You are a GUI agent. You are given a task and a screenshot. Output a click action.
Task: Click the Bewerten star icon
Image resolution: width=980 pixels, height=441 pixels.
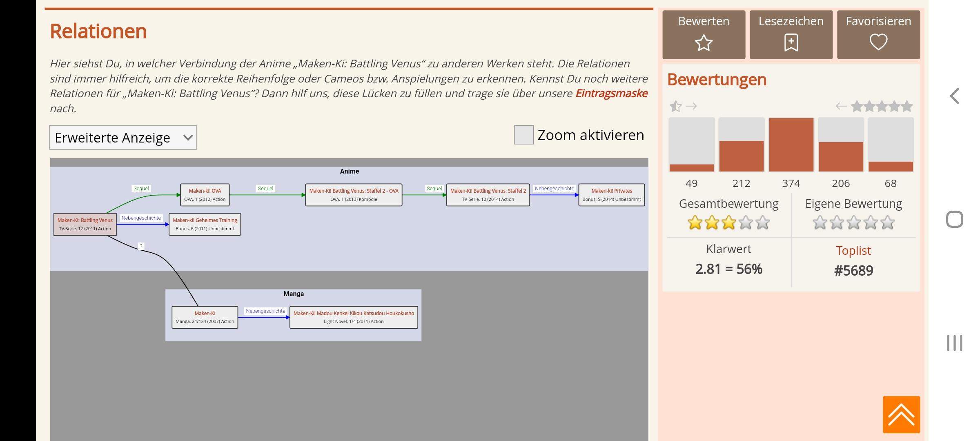[x=704, y=42]
